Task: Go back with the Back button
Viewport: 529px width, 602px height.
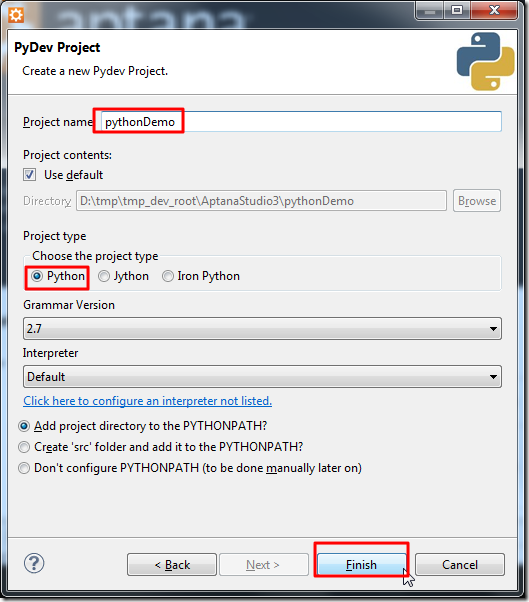Action: [172, 565]
